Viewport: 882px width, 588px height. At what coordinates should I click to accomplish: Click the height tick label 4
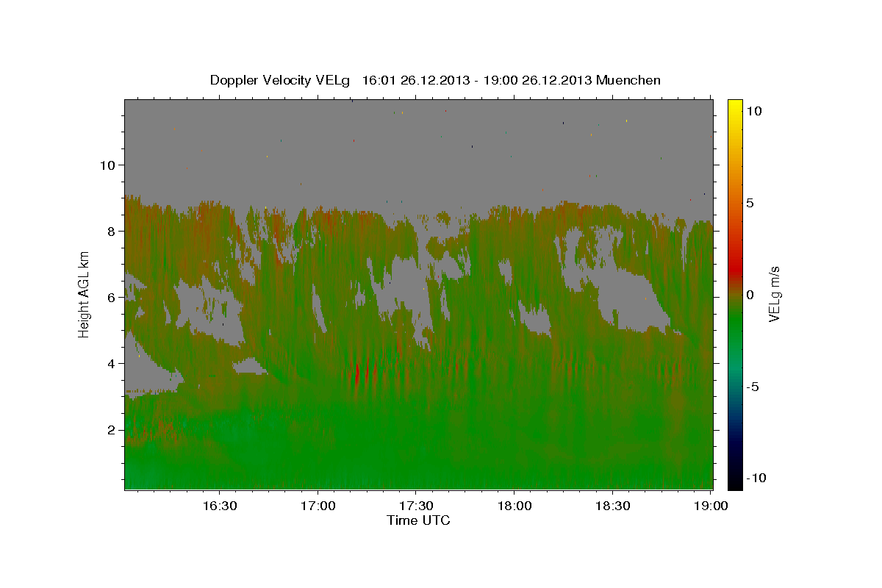(112, 364)
